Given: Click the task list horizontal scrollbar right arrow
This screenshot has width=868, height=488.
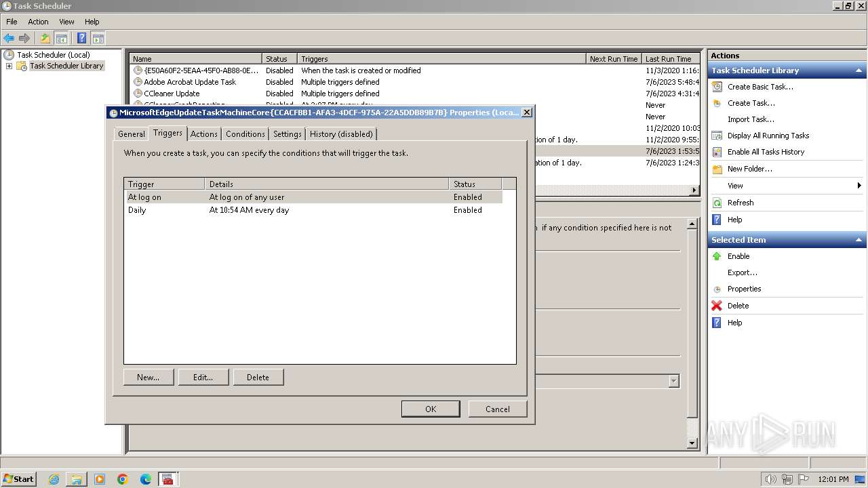Looking at the screenshot, I should click(694, 190).
